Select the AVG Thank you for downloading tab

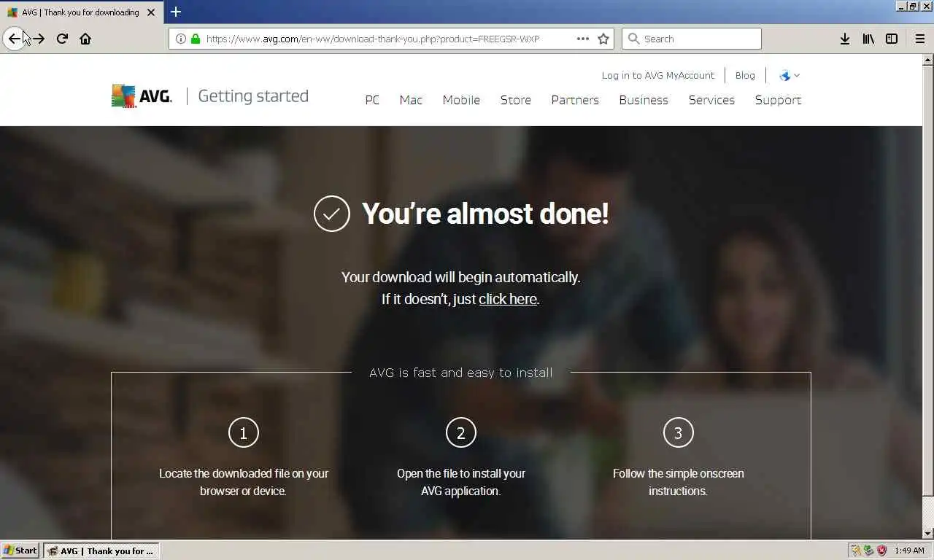coord(80,12)
